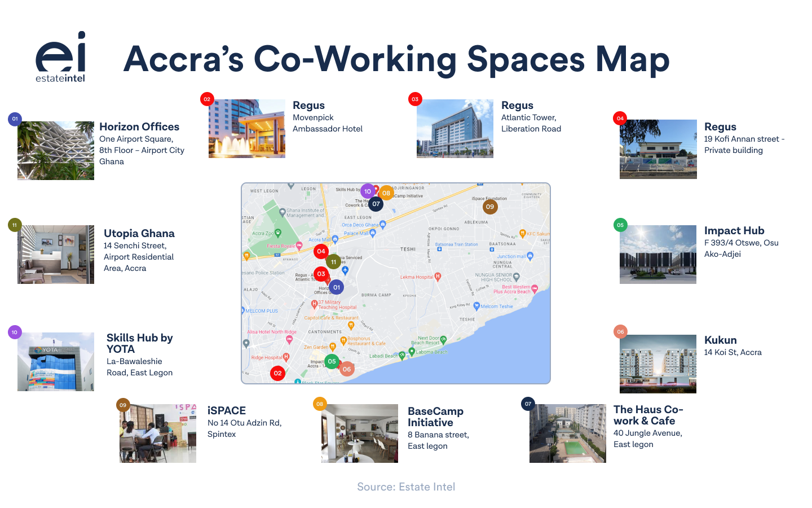Click the Source: Estate Intel caption
812x508 pixels.
tap(406, 487)
